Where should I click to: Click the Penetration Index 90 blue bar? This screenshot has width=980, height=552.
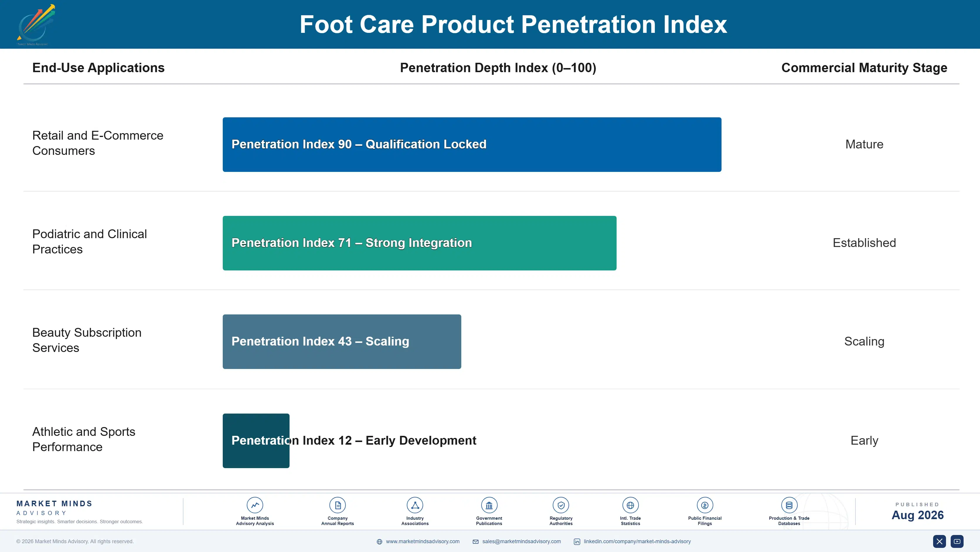pyautogui.click(x=472, y=145)
